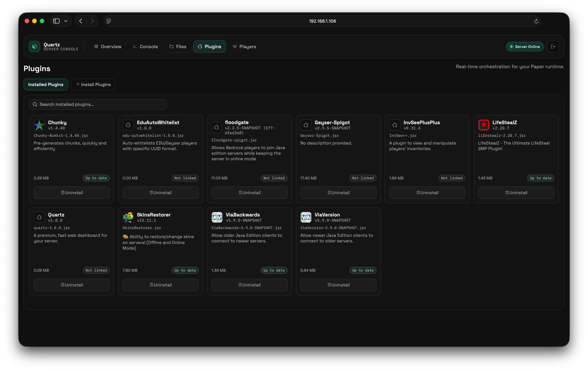Click the floodgate-spigot.jar filename
Image resolution: width=588 pixels, height=371 pixels.
[x=234, y=140]
